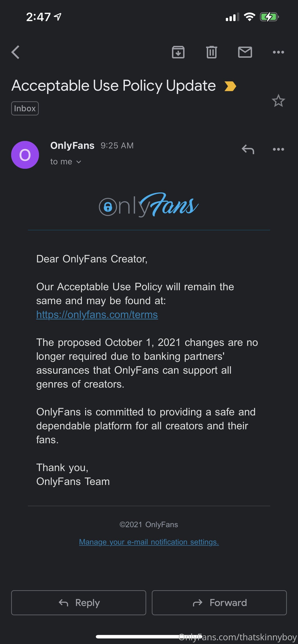298x644 pixels.
Task: Open the https://onlyfans.com/terms link
Action: coord(97,315)
